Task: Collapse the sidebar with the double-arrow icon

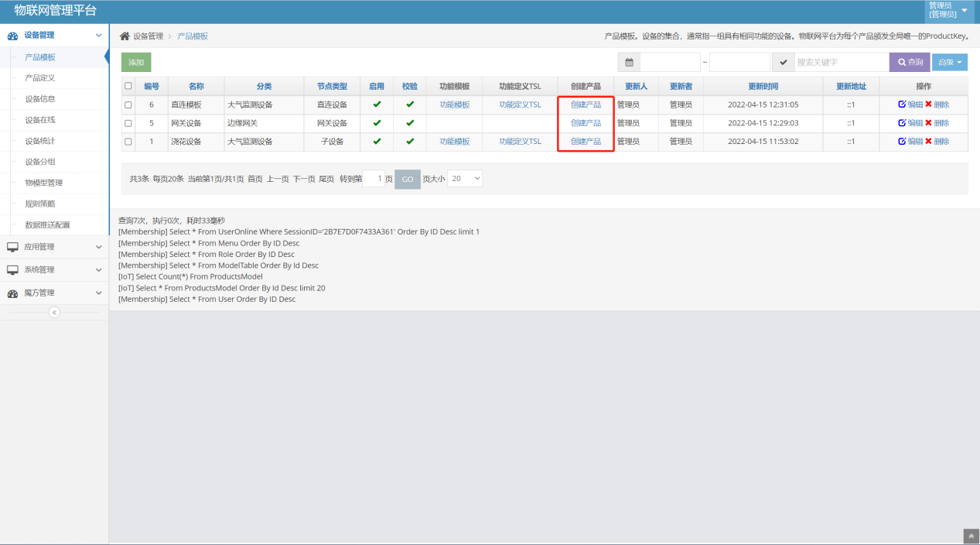Action: click(x=54, y=313)
